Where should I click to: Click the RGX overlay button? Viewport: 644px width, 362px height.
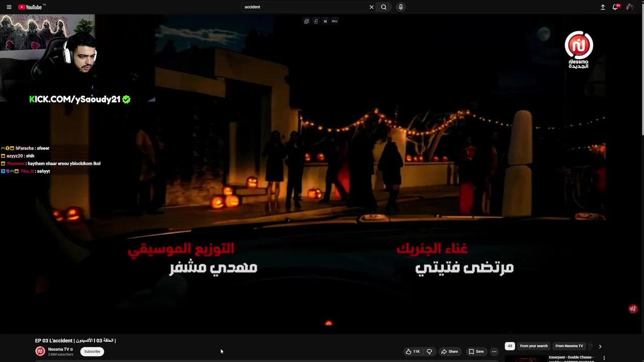[335, 21]
